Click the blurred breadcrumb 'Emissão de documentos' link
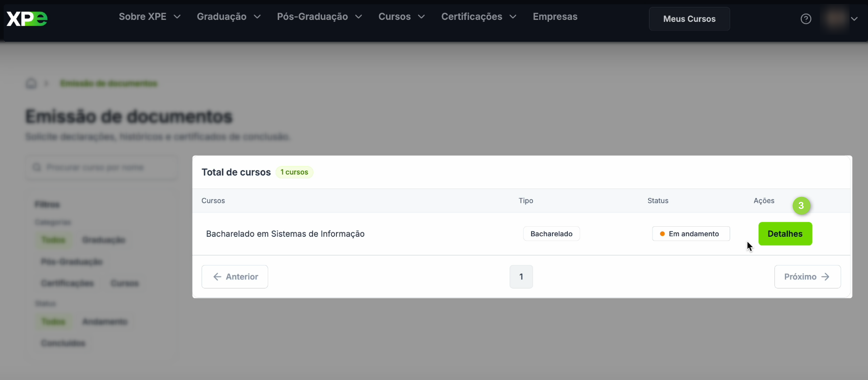 coord(108,84)
